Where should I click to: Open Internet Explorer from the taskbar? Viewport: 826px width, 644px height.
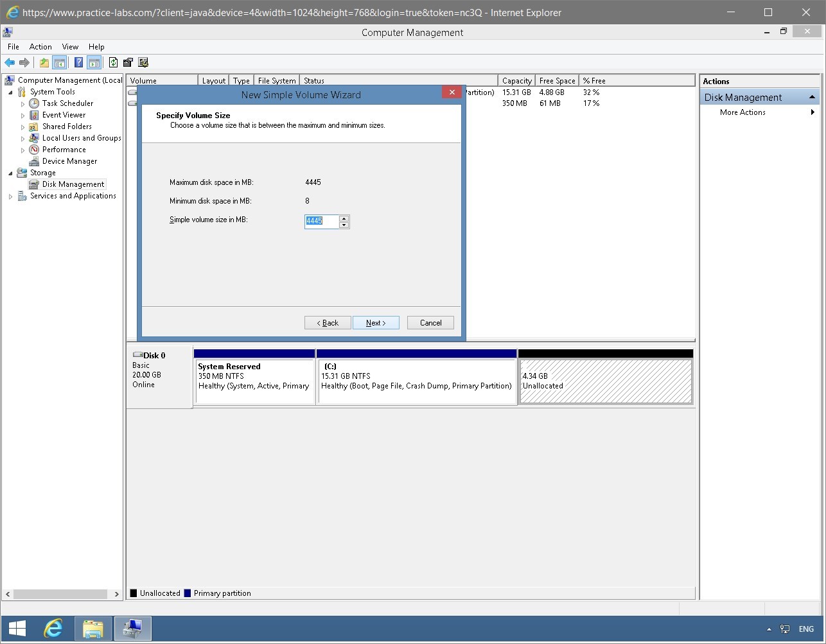53,628
